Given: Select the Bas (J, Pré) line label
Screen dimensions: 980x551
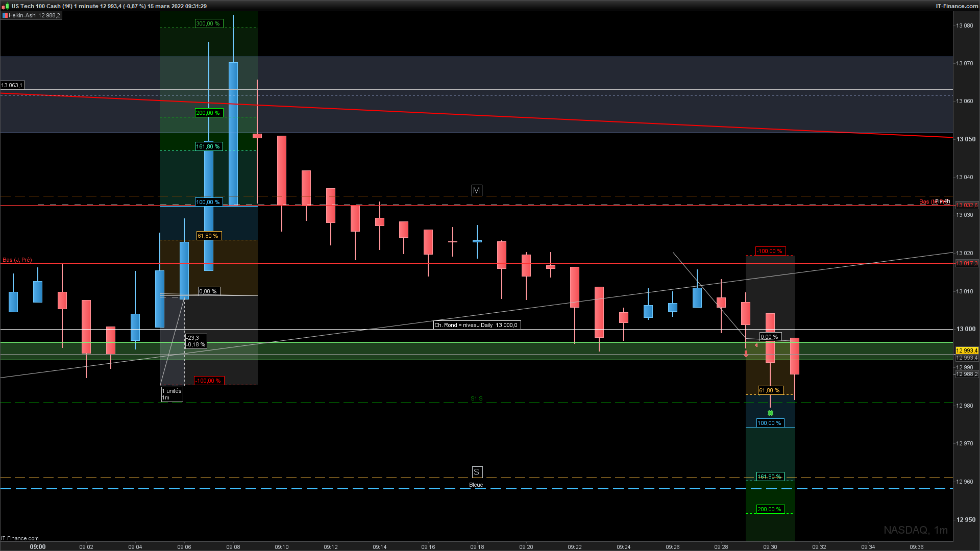Looking at the screenshot, I should [17, 260].
